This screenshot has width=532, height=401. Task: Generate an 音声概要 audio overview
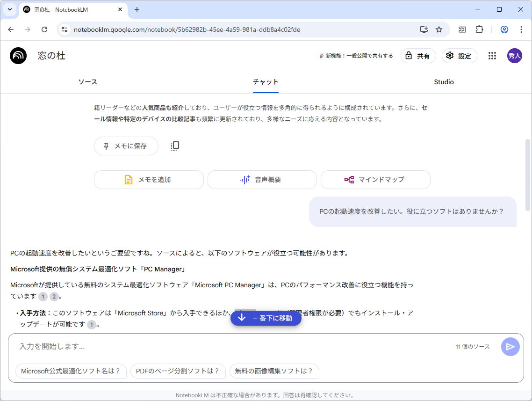point(262,180)
